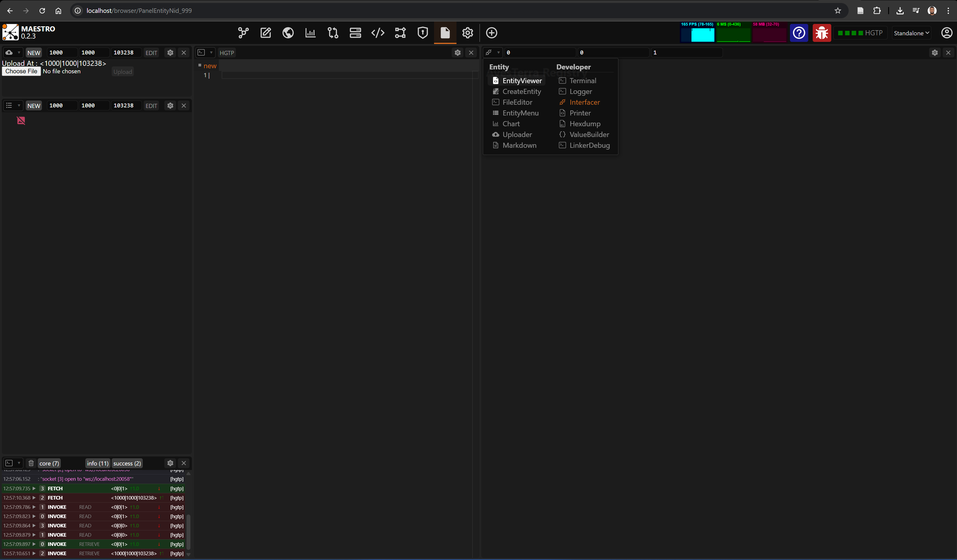
Task: Open the server racks view in top toolbar
Action: tap(355, 33)
